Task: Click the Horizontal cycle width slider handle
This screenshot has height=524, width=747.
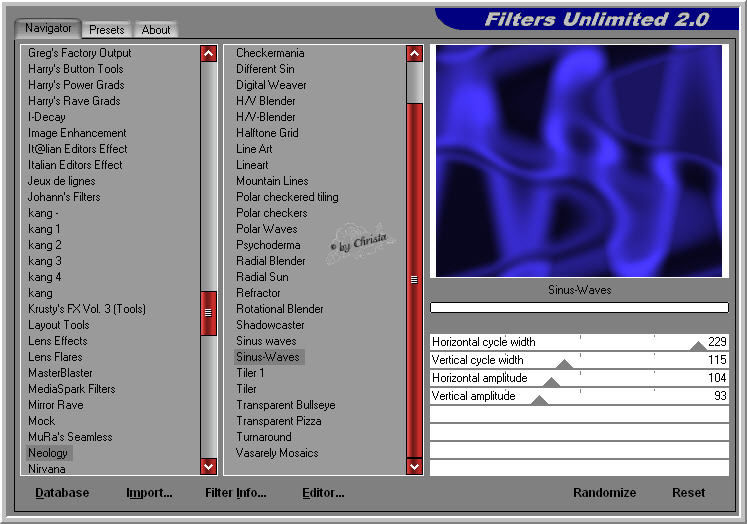Action: coord(698,346)
